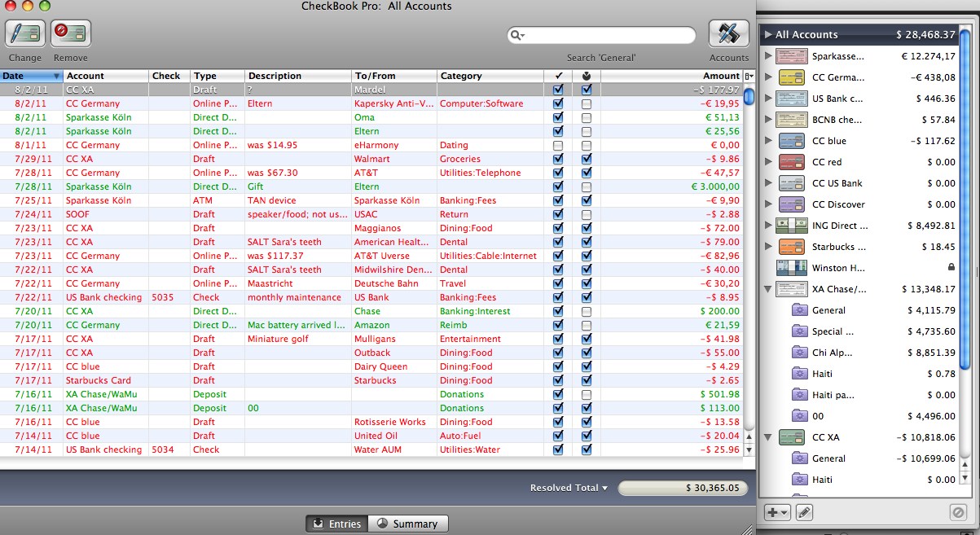The width and height of the screenshot is (980, 535).
Task: Switch to the Entries tab
Action: (337, 524)
